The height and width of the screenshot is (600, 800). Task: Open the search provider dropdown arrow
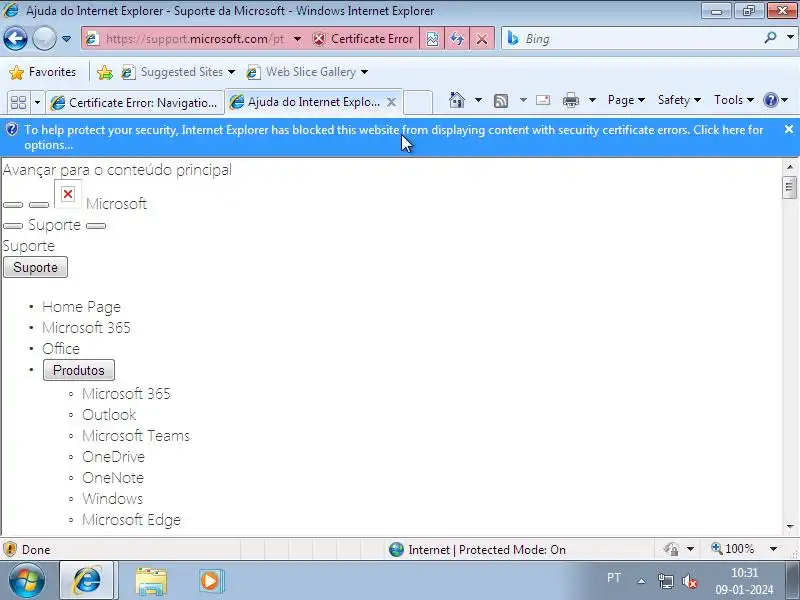(x=790, y=38)
